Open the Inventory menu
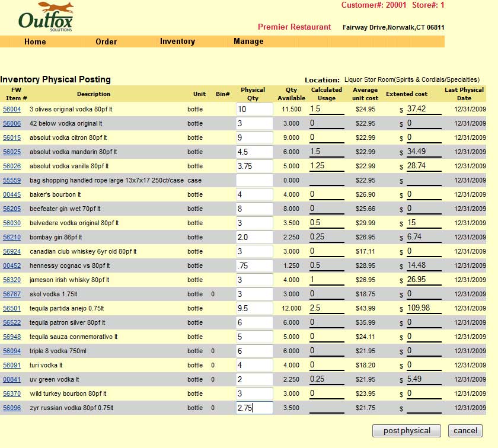498x448 pixels. coord(177,41)
